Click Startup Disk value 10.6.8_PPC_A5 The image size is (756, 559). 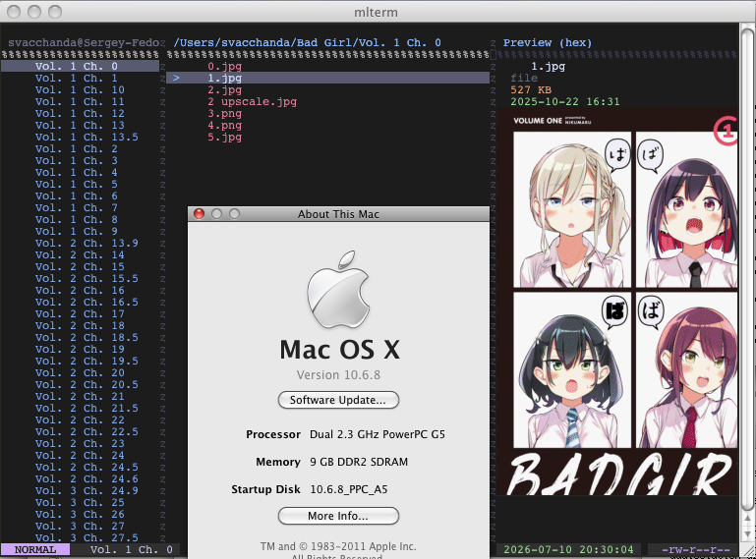[349, 489]
